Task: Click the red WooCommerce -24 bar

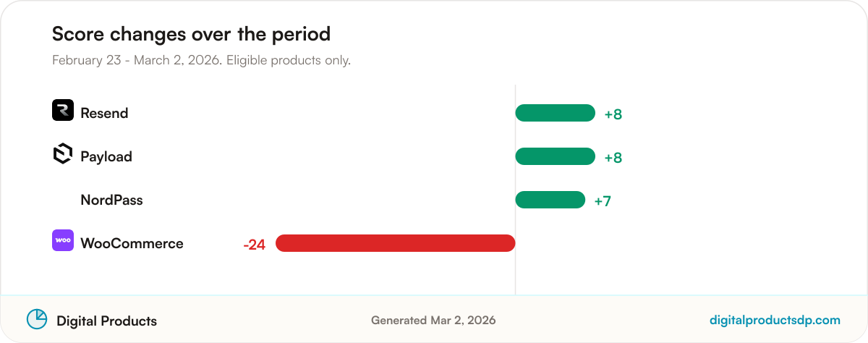Action: click(x=396, y=243)
